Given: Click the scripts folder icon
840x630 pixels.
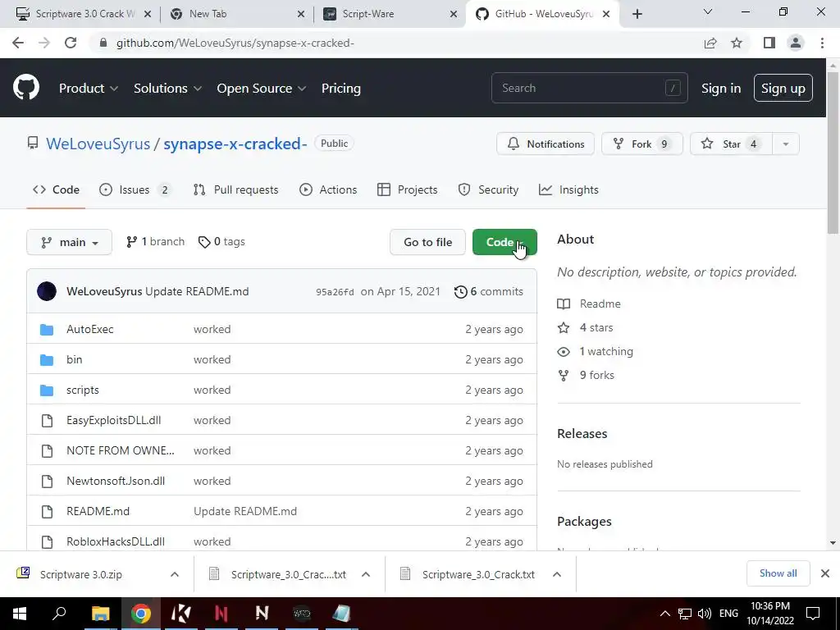Looking at the screenshot, I should point(47,390).
